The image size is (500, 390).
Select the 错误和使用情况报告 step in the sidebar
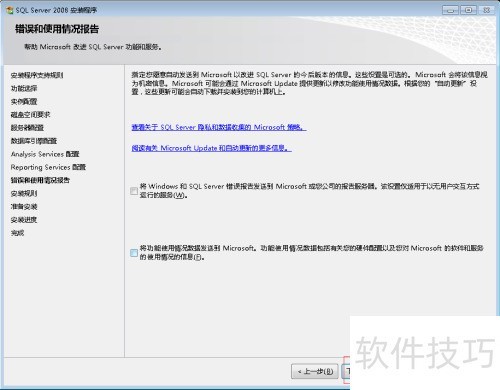[40, 180]
